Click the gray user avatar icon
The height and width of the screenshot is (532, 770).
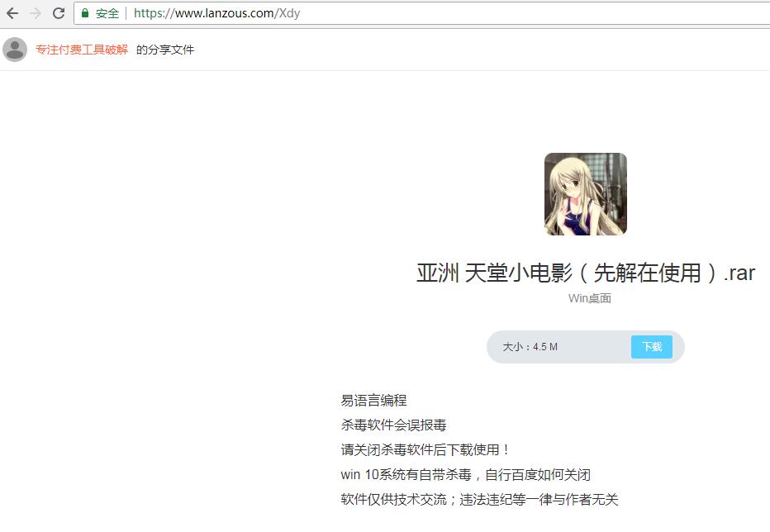tap(15, 49)
